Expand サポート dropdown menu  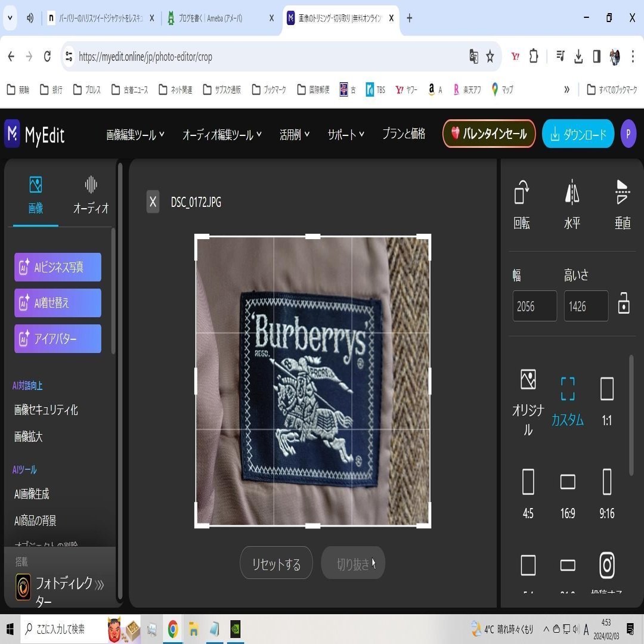[346, 134]
